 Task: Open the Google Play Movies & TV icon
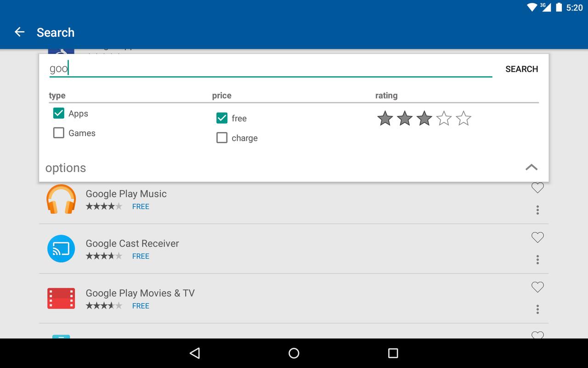tap(61, 298)
